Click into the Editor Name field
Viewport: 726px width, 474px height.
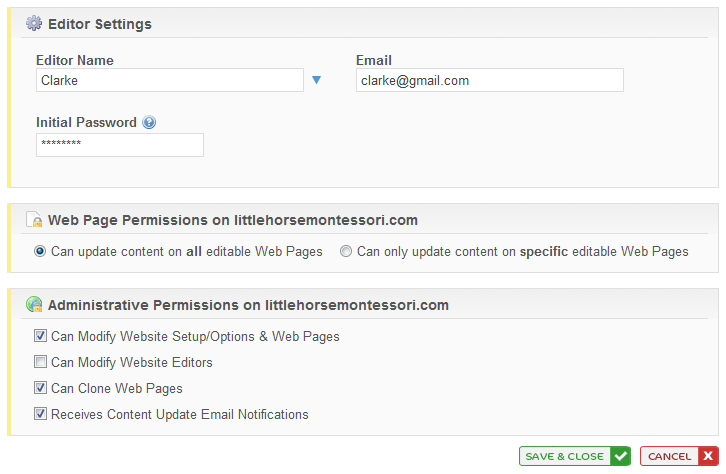point(170,80)
